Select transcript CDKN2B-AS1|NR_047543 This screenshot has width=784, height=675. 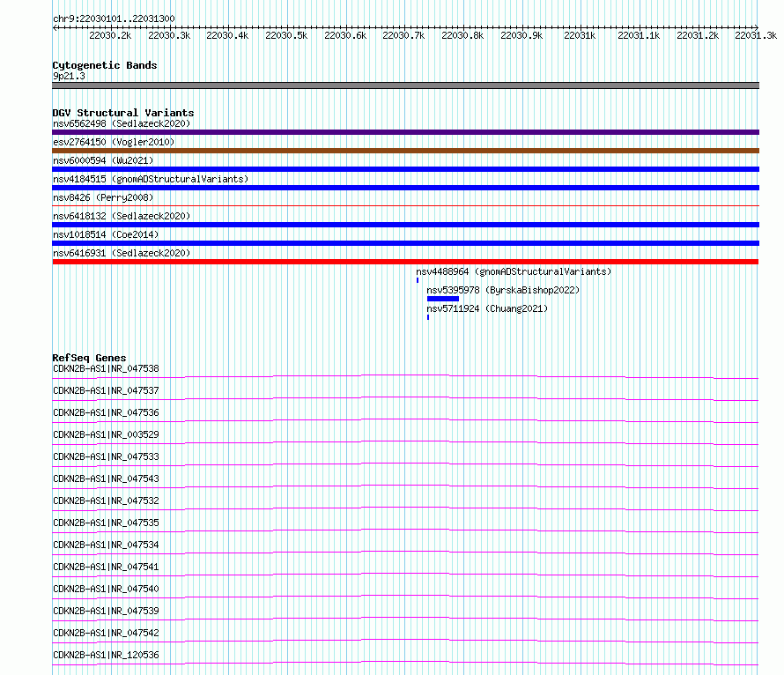(106, 478)
